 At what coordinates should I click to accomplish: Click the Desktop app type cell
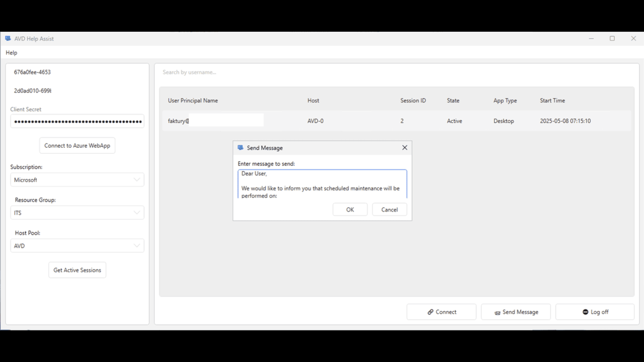(504, 121)
